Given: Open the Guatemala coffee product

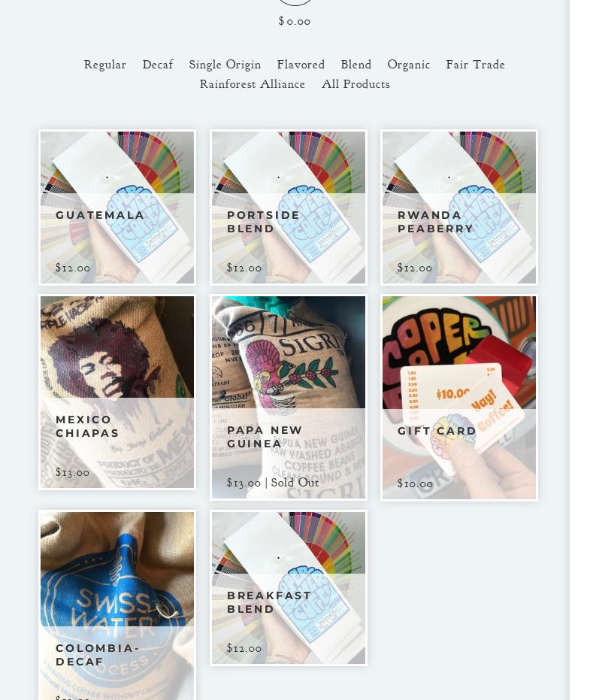Looking at the screenshot, I should coord(117,208).
